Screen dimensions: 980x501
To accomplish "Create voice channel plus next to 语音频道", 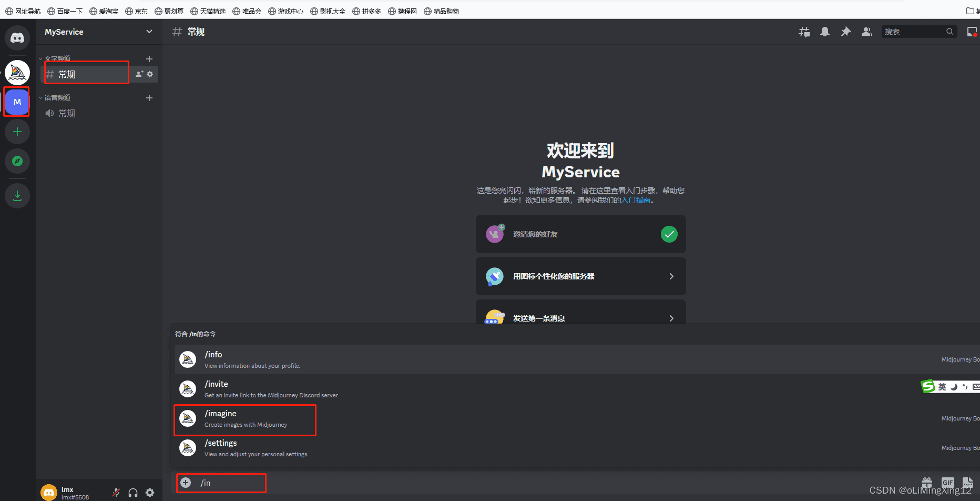I will [149, 98].
